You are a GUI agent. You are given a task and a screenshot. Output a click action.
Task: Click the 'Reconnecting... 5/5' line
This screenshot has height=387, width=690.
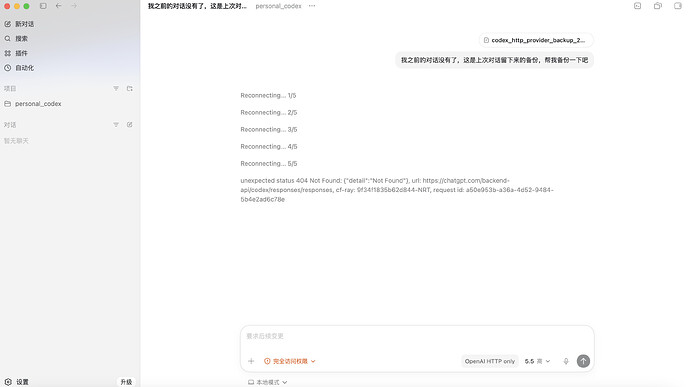269,163
